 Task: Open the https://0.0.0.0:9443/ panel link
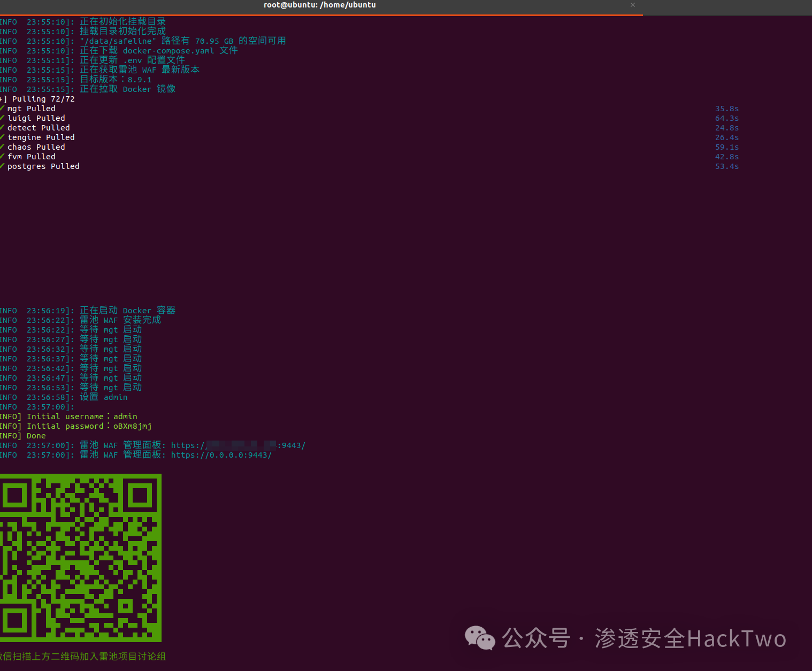(221, 455)
